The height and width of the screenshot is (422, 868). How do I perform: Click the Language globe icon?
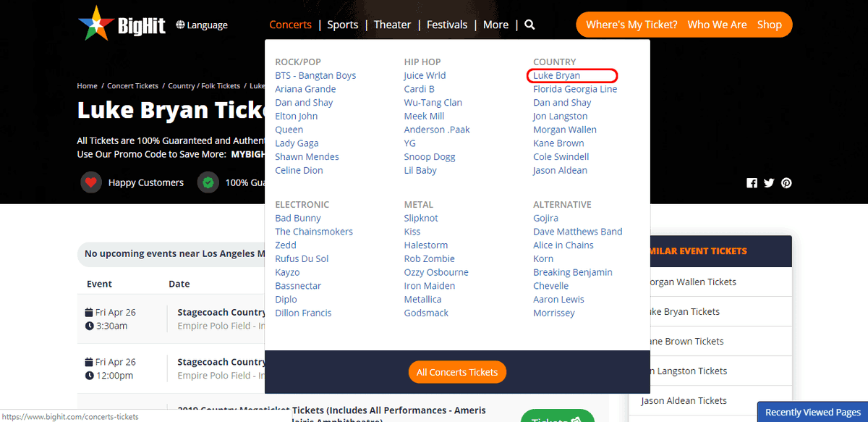(180, 25)
